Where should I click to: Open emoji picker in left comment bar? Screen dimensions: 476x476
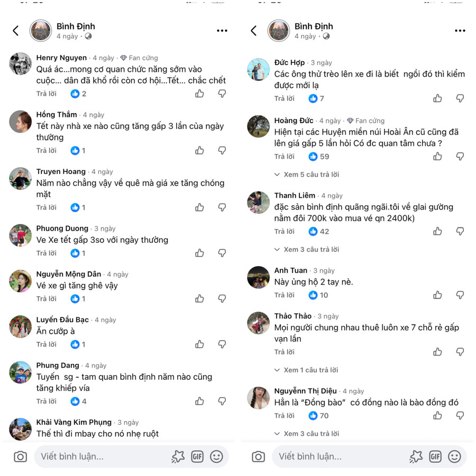coord(216,456)
